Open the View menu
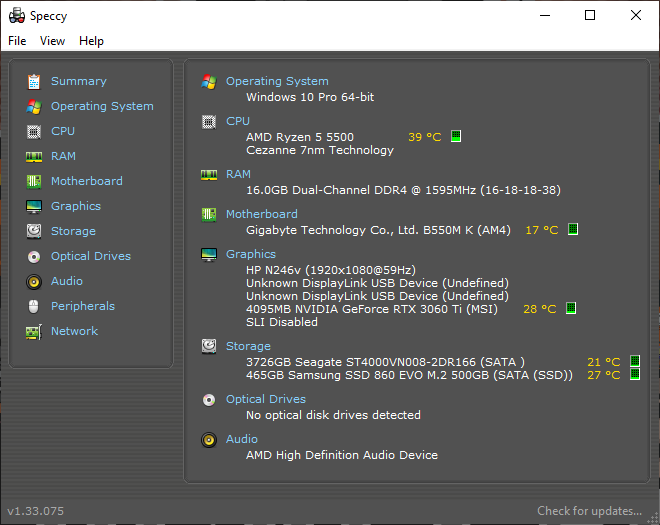 click(x=52, y=41)
